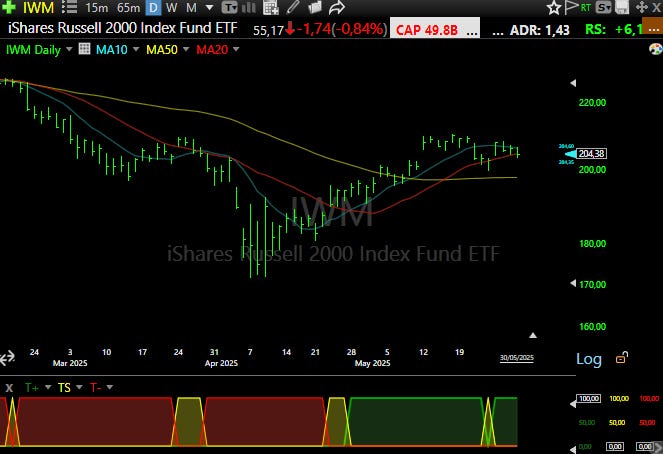Click the scroll arrows icon at bottom-left

[x=7, y=358]
